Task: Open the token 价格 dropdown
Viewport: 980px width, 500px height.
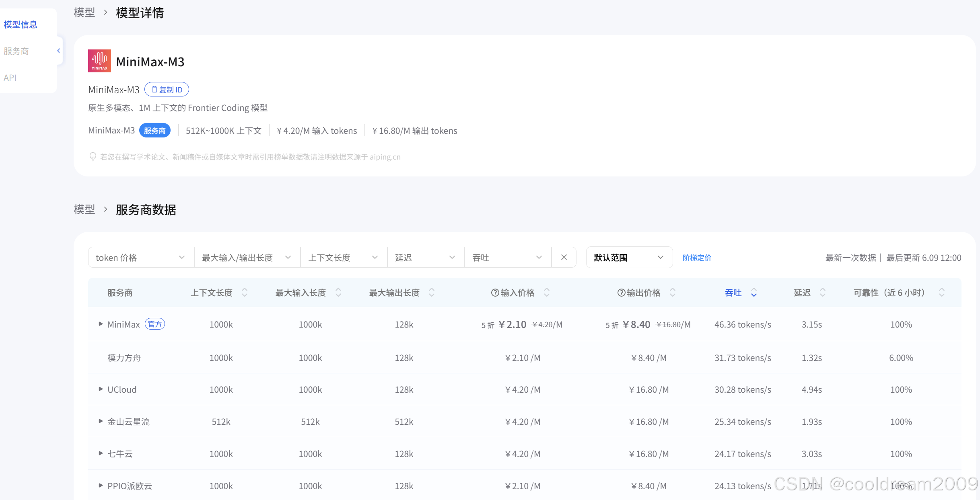Action: [141, 257]
